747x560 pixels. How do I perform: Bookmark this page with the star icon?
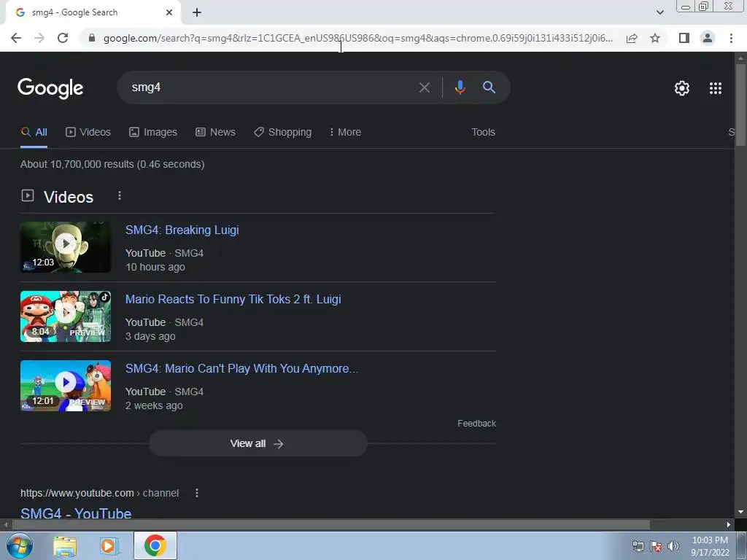coord(655,38)
